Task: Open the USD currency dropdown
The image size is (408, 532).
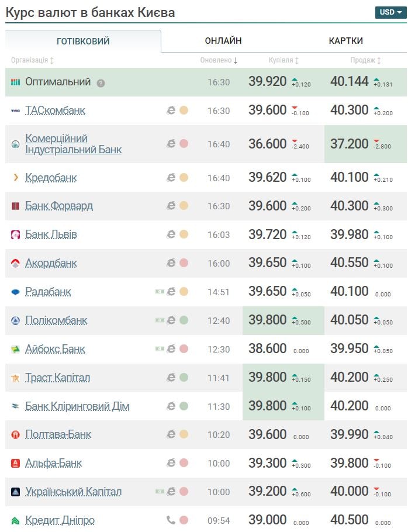Action: pyautogui.click(x=390, y=12)
